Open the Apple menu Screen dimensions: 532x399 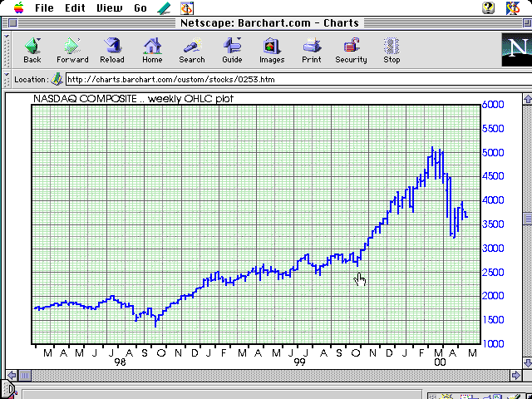pos(18,7)
